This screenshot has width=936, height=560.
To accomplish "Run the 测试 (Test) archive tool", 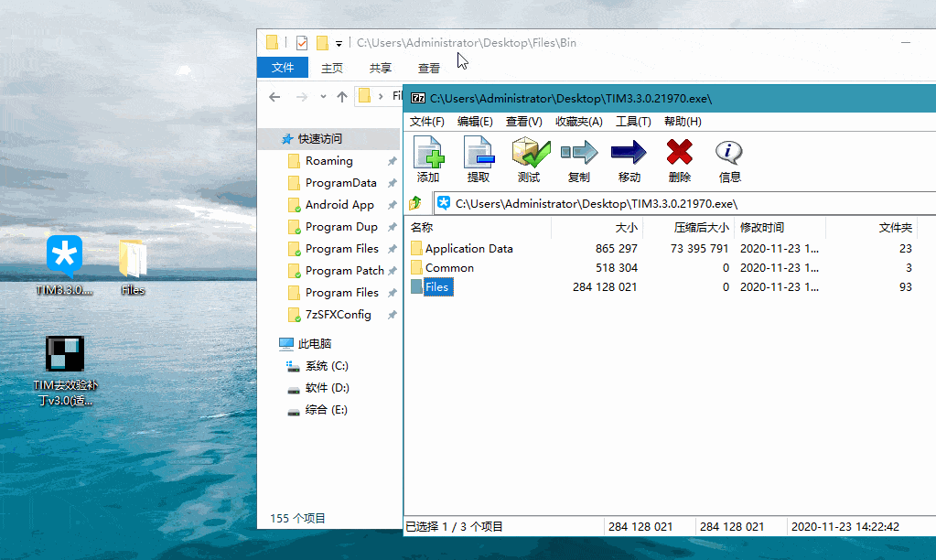I will coord(530,152).
